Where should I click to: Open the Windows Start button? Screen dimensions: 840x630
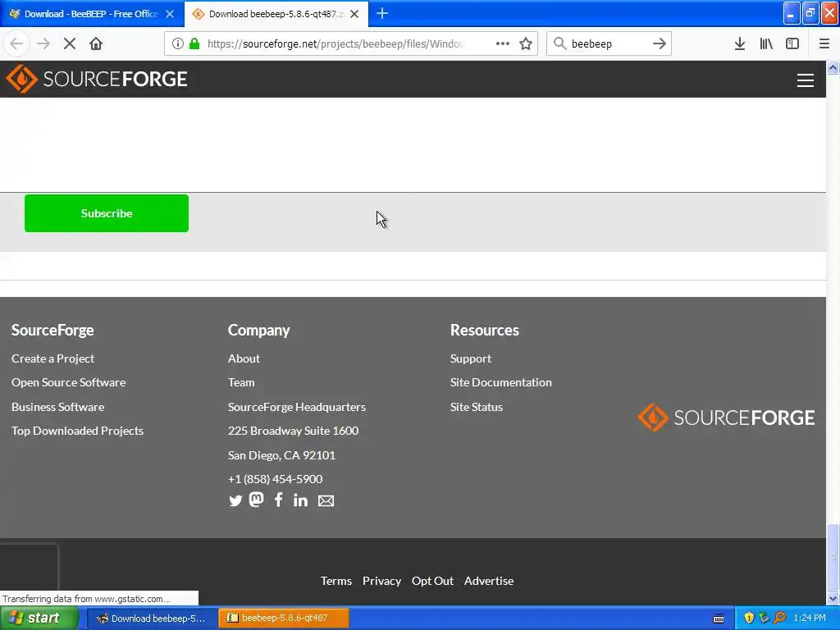[x=39, y=618]
